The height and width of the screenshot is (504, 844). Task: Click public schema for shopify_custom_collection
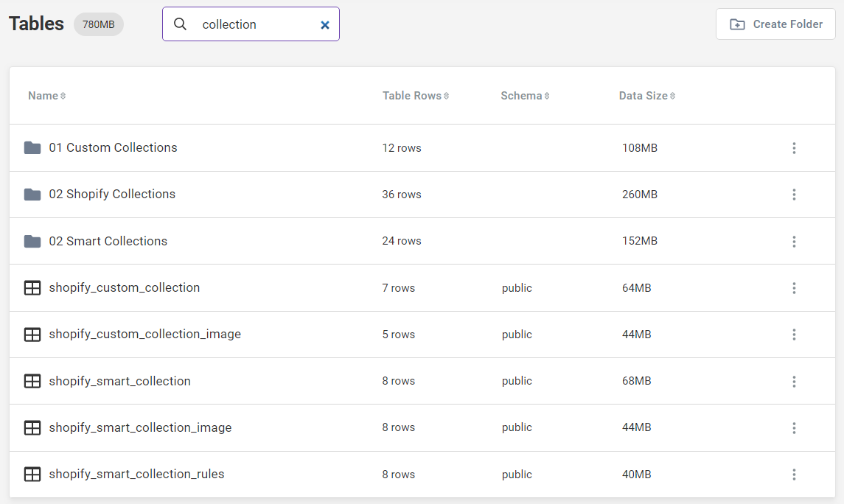pyautogui.click(x=517, y=288)
